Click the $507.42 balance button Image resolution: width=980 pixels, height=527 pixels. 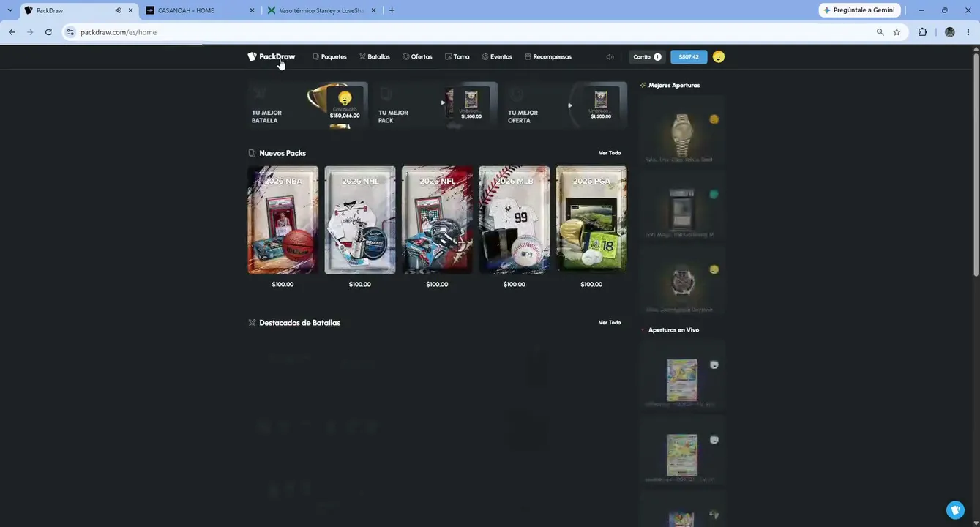pyautogui.click(x=689, y=56)
